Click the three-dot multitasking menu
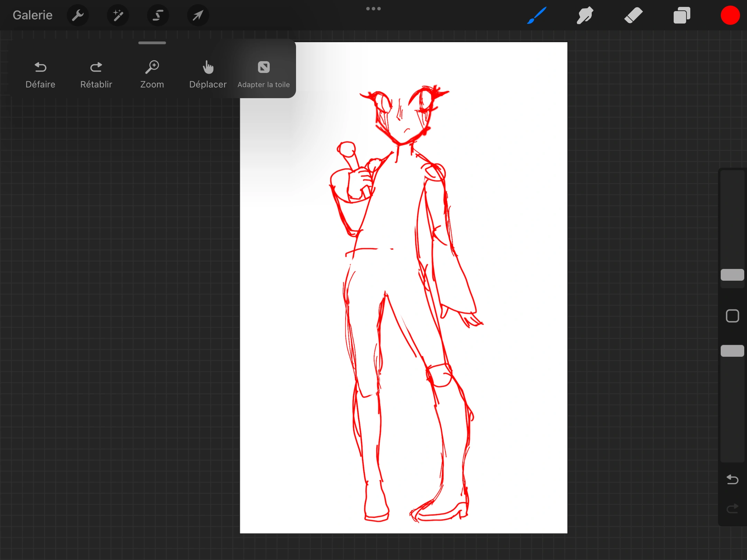Screen dimensions: 747x560 click(x=373, y=9)
